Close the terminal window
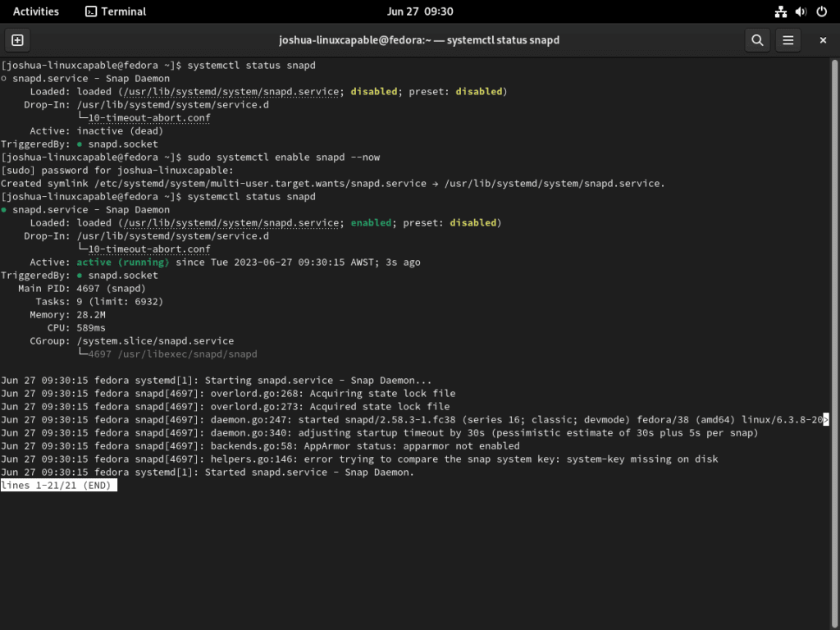 (x=823, y=39)
